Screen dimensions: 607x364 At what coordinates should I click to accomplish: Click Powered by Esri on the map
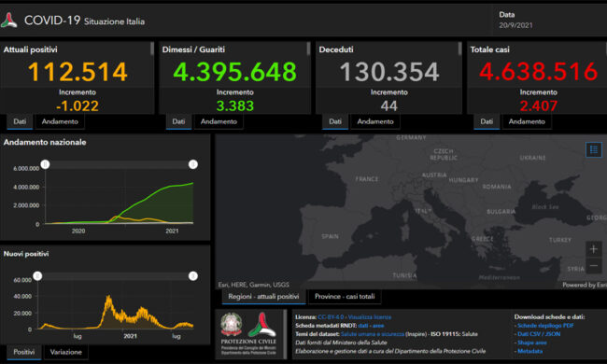(585, 285)
